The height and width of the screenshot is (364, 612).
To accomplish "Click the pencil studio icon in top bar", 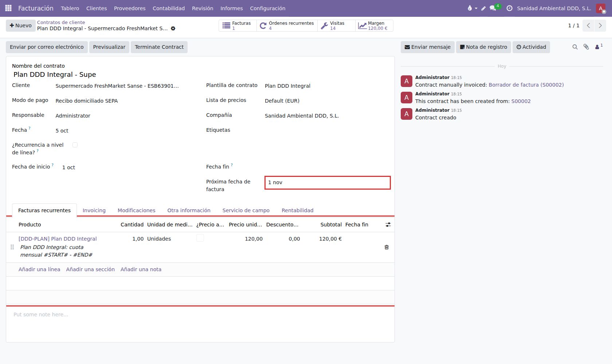I will [x=483, y=8].
